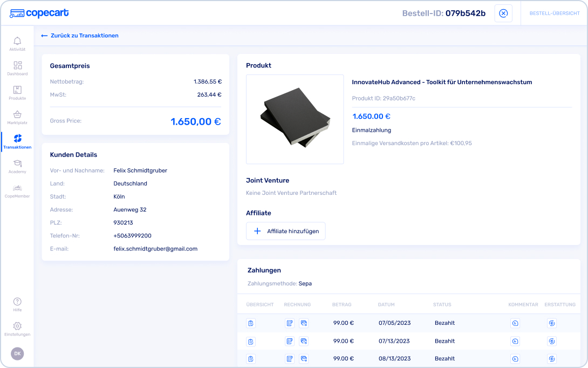The height and width of the screenshot is (368, 588).
Task: Click STATUS column header
Action: 442,305
